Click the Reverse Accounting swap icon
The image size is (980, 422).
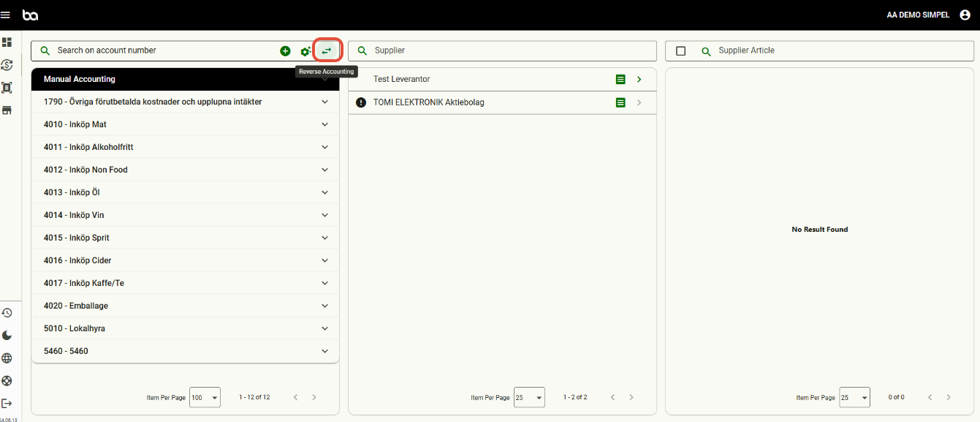click(x=327, y=50)
